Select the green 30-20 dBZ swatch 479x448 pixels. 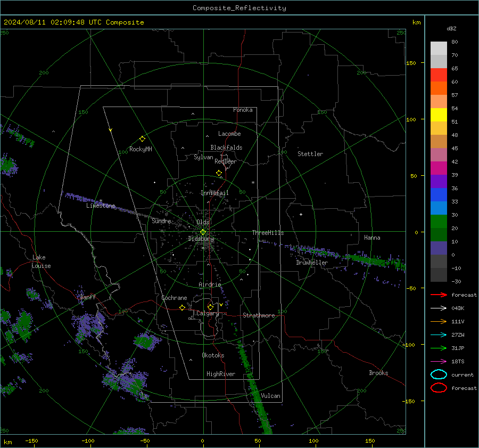click(439, 222)
